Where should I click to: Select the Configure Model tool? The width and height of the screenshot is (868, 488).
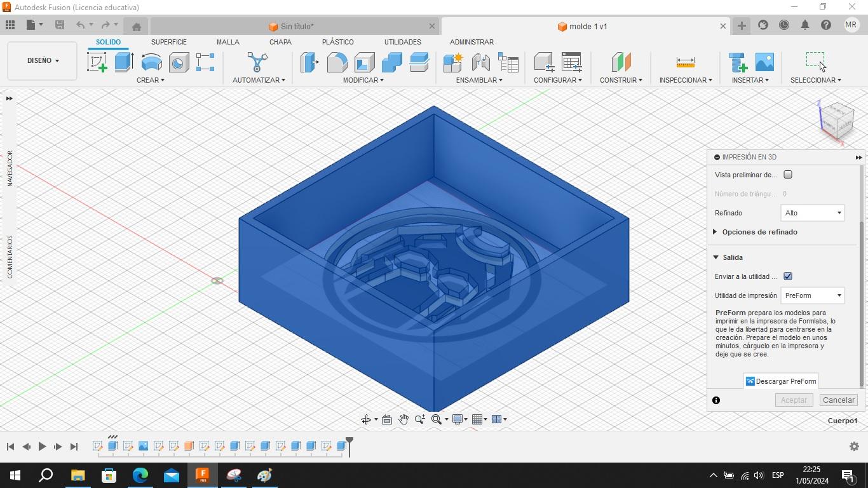pos(544,62)
